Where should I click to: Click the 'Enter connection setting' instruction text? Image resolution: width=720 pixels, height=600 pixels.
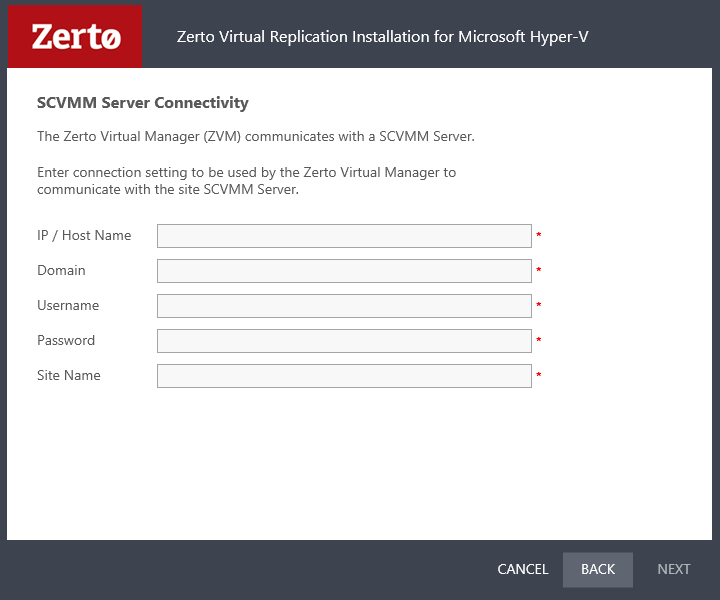(x=247, y=181)
